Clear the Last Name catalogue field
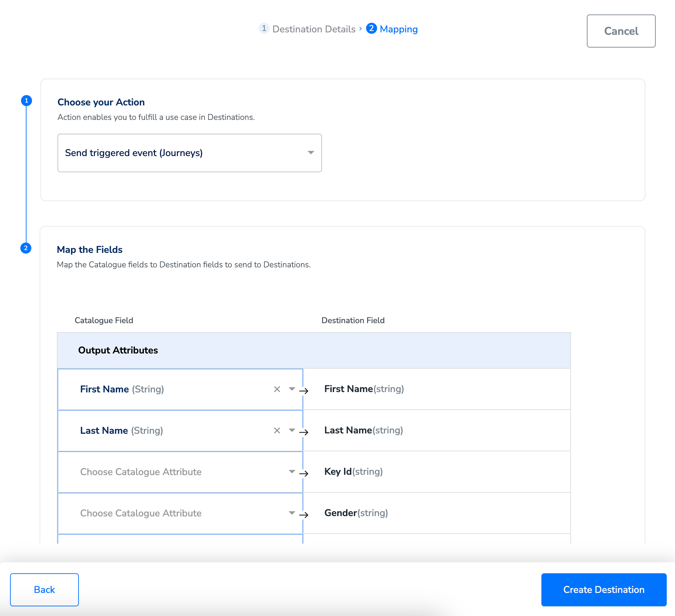 point(277,431)
